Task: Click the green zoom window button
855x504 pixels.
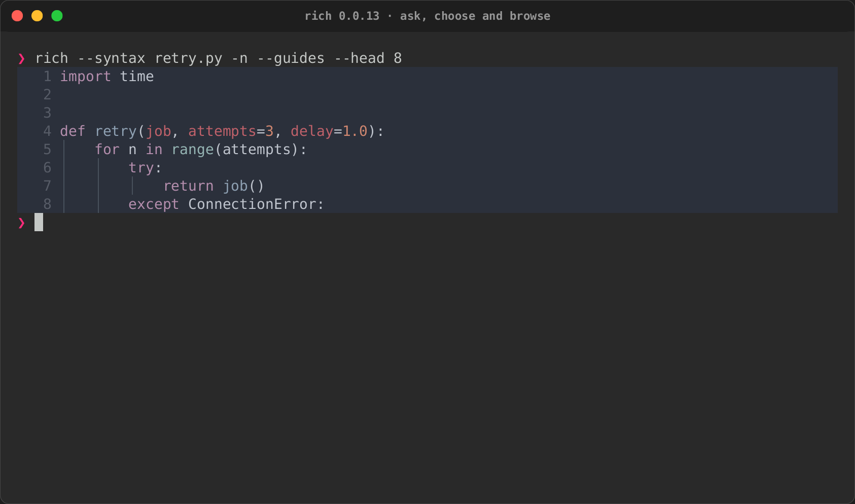Action: [57, 16]
